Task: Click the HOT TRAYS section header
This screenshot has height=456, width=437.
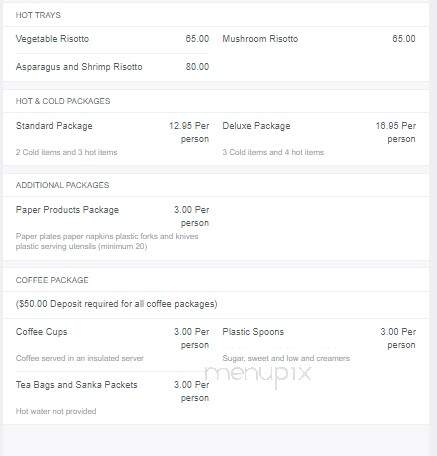Action: [38, 15]
